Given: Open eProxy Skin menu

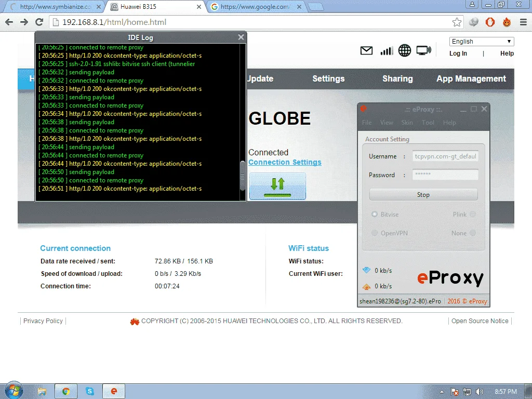Looking at the screenshot, I should click(407, 123).
